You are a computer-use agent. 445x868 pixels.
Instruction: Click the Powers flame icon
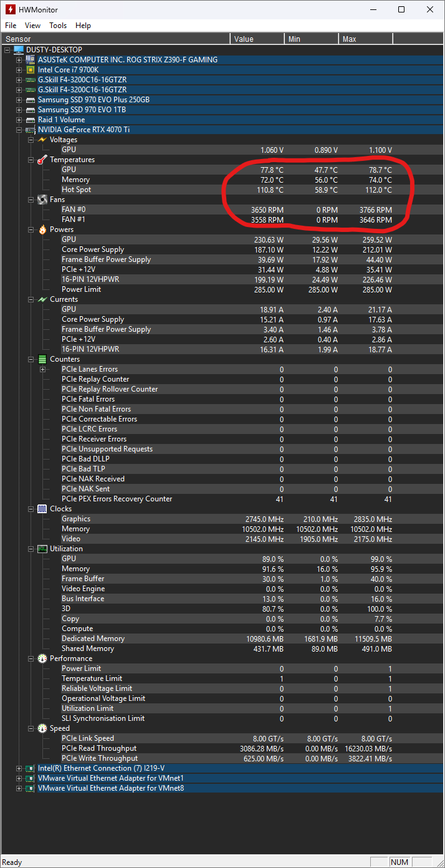point(42,229)
